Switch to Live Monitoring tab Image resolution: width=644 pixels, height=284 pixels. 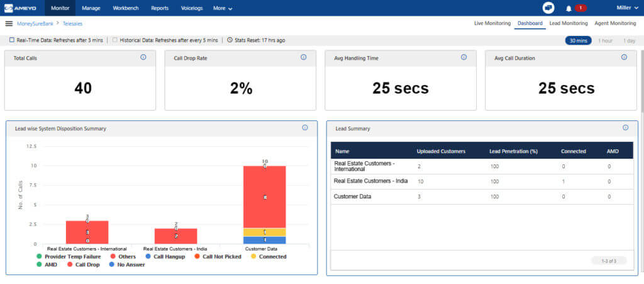pos(492,23)
